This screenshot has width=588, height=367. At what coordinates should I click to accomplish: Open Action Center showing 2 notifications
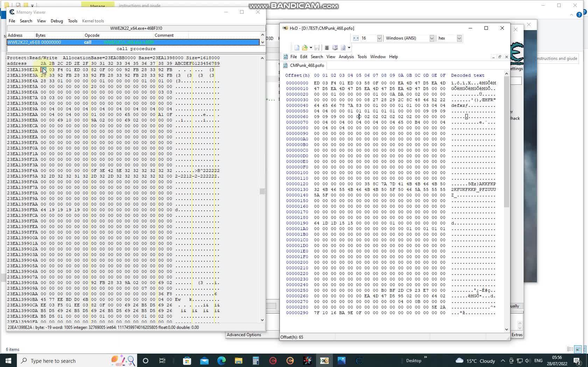[x=577, y=361]
